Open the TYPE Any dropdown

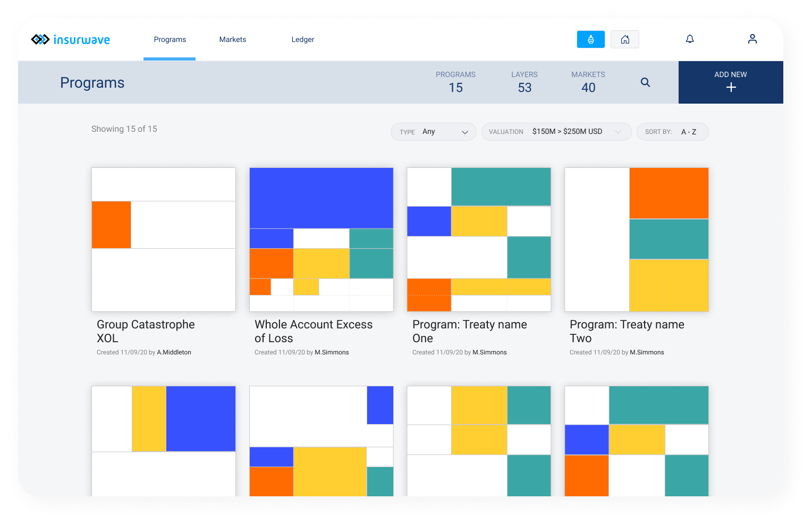tap(434, 132)
